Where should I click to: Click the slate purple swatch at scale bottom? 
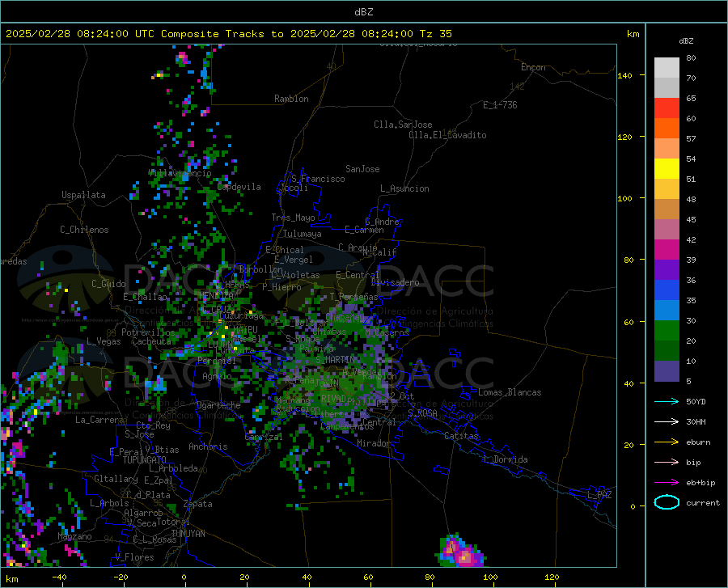coord(667,371)
